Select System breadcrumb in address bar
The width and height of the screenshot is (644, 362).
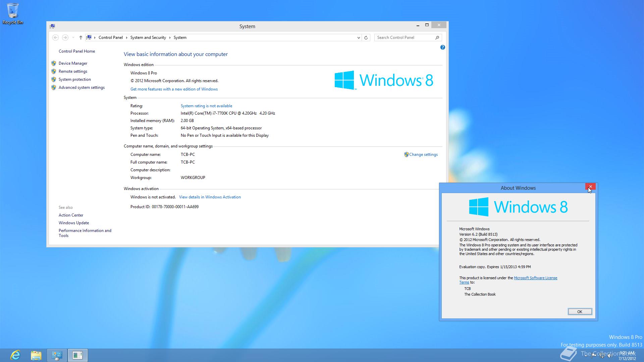tap(180, 38)
